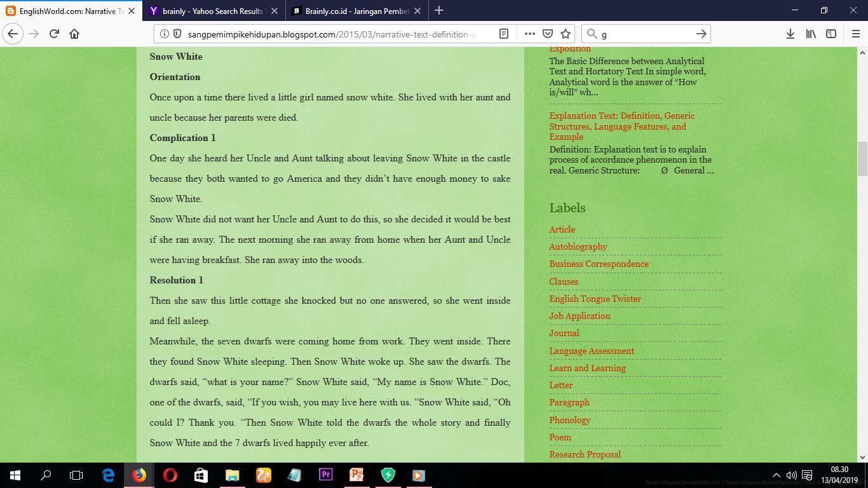Open Task View
The width and height of the screenshot is (868, 488).
point(76,475)
